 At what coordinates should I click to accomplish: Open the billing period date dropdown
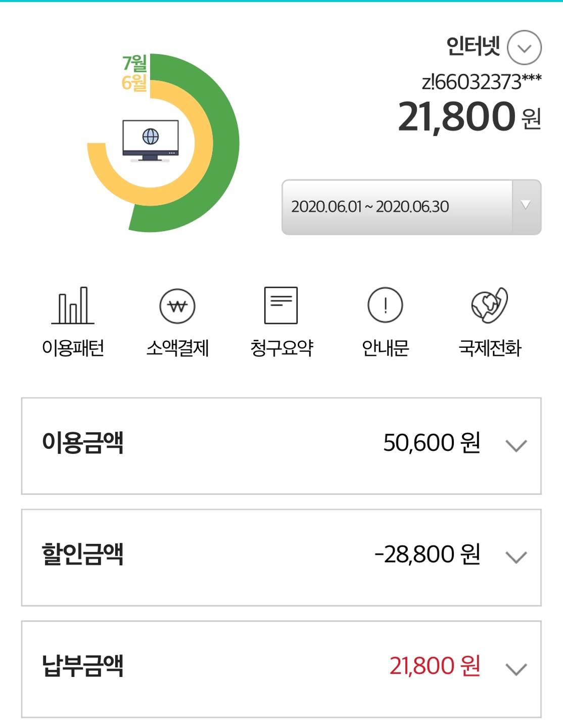coord(397,207)
